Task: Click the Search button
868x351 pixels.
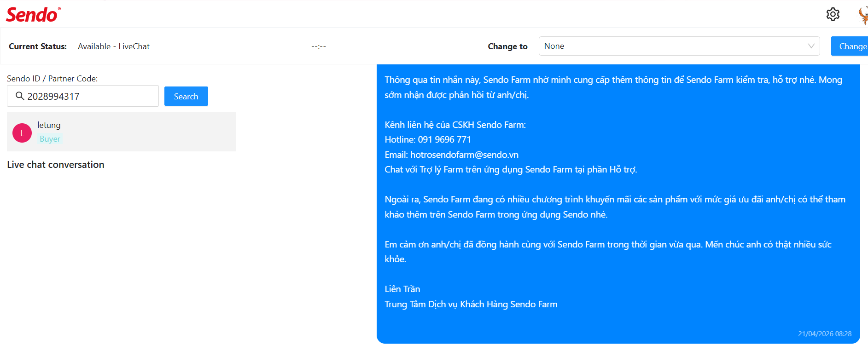Action: coord(186,96)
